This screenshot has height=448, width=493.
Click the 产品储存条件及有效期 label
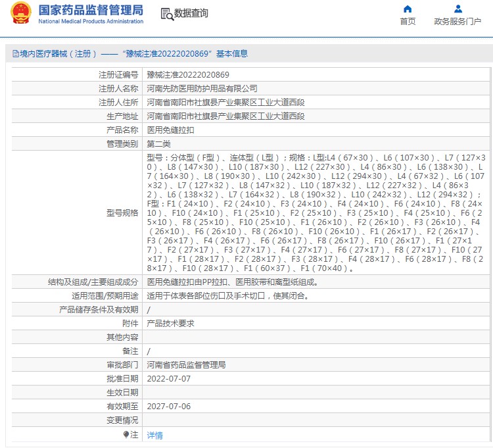pos(99,310)
